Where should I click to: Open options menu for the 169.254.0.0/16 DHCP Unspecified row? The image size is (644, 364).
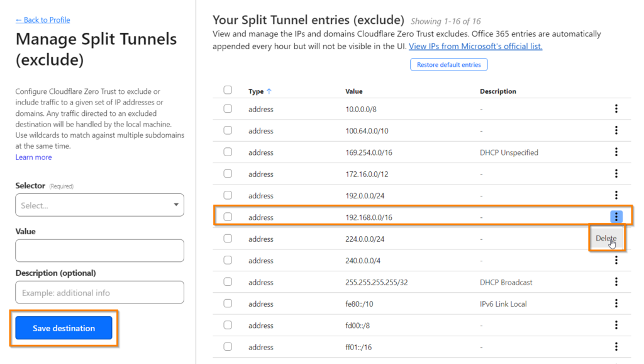[616, 152]
